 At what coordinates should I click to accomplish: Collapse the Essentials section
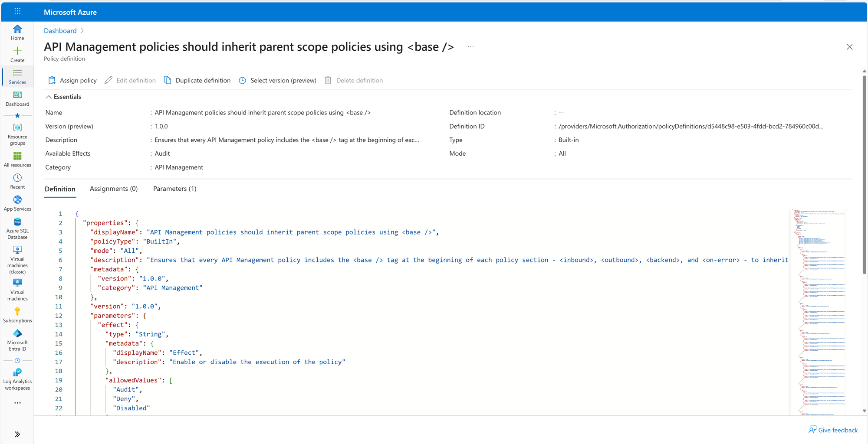coord(64,97)
